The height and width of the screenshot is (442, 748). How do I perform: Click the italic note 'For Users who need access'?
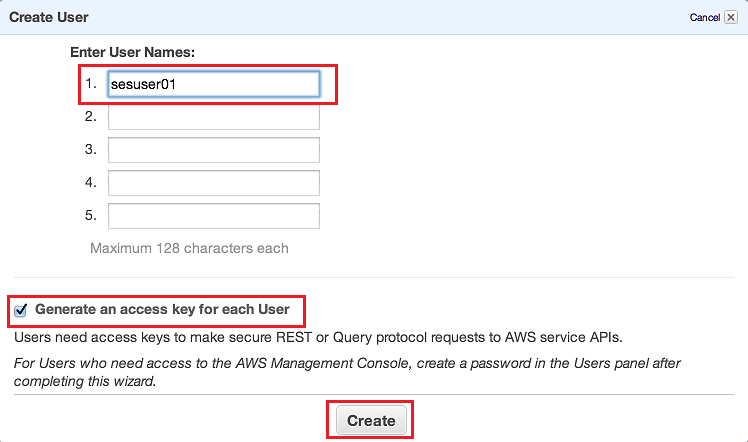click(x=347, y=372)
